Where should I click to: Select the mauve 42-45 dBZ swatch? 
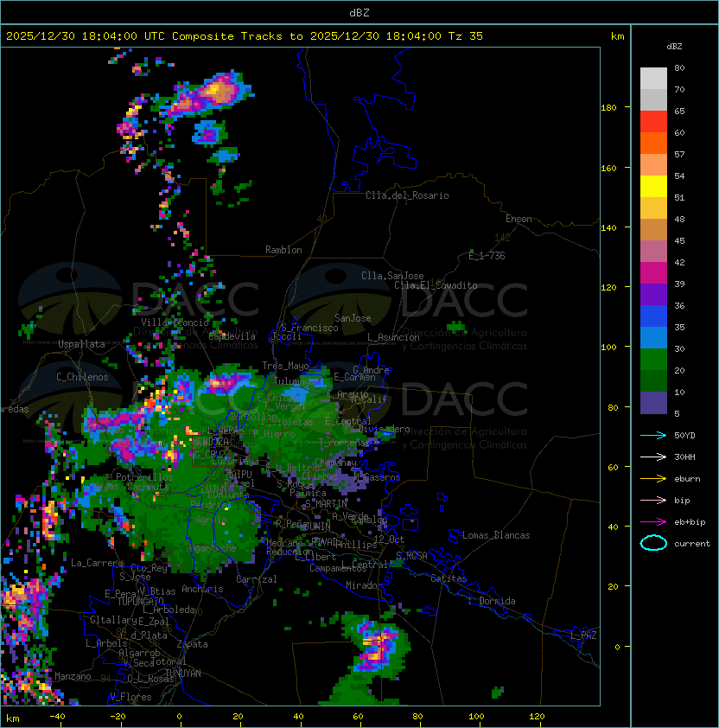[653, 252]
